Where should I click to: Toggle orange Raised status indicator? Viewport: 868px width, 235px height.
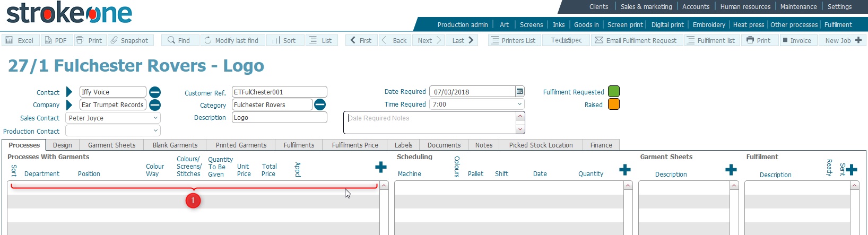tap(613, 105)
